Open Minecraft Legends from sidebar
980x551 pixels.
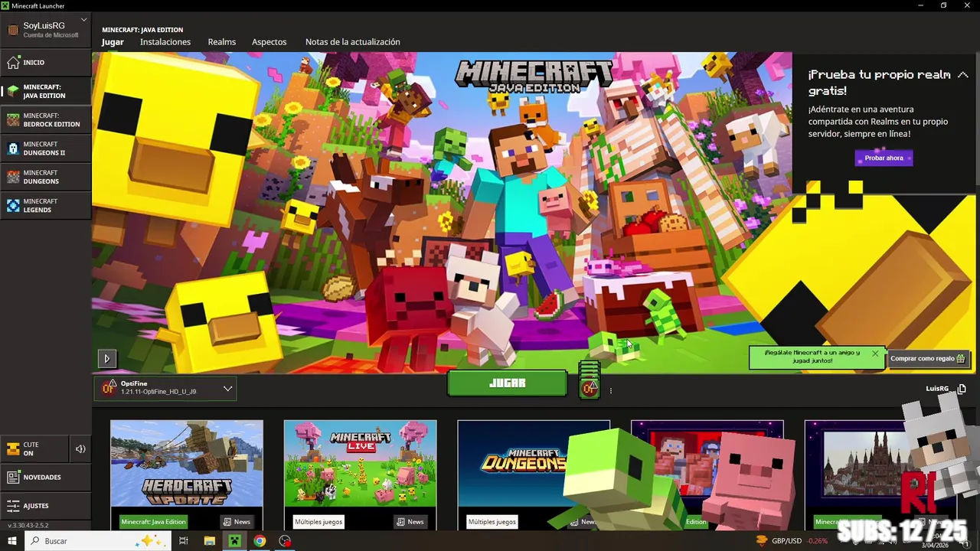click(46, 206)
